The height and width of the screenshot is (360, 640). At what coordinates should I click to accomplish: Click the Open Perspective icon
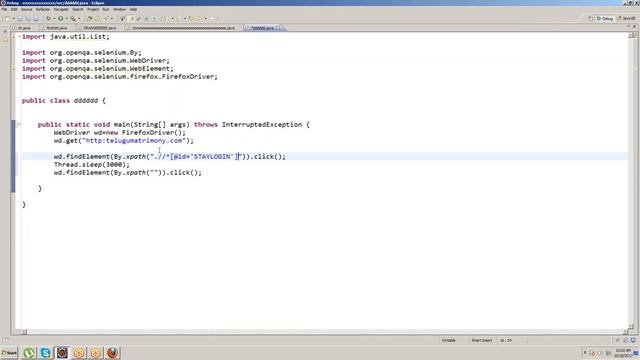tap(590, 18)
